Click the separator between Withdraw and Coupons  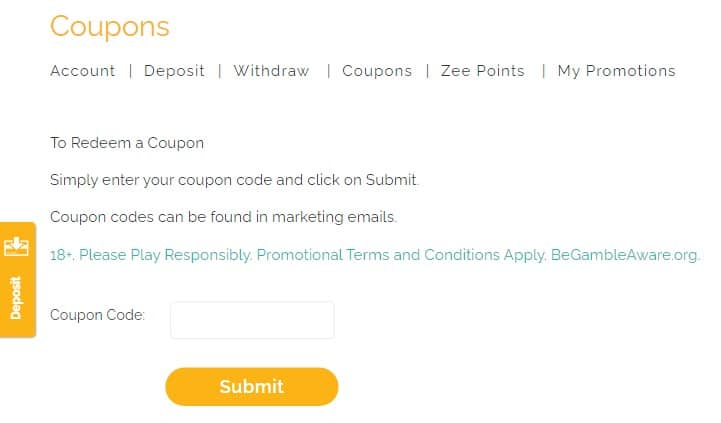[327, 71]
